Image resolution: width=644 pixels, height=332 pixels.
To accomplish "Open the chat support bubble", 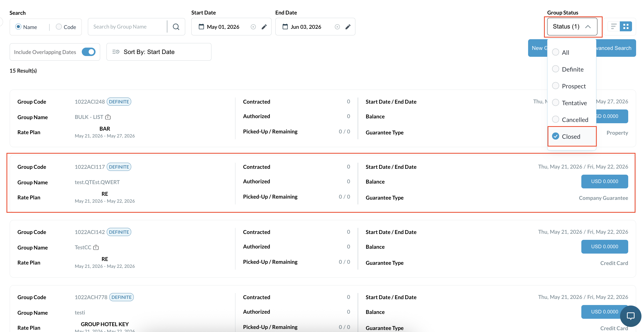I will 630,316.
